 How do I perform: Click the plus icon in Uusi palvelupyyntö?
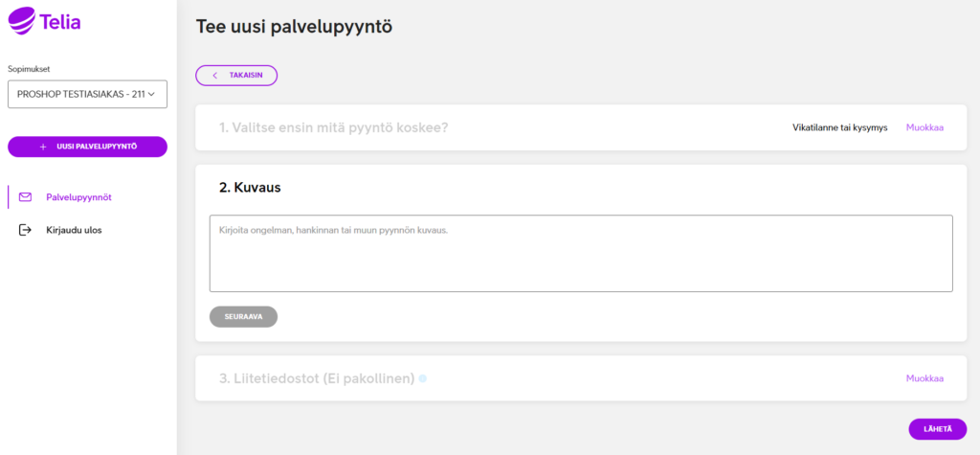click(43, 147)
